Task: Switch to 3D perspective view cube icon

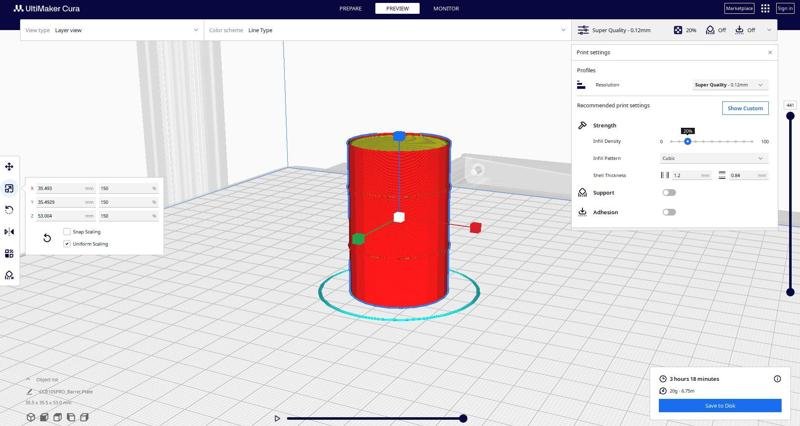Action: [31, 417]
